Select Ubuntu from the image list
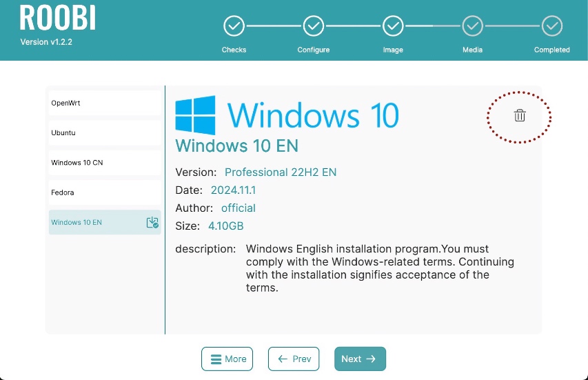588x380 pixels. 105,133
